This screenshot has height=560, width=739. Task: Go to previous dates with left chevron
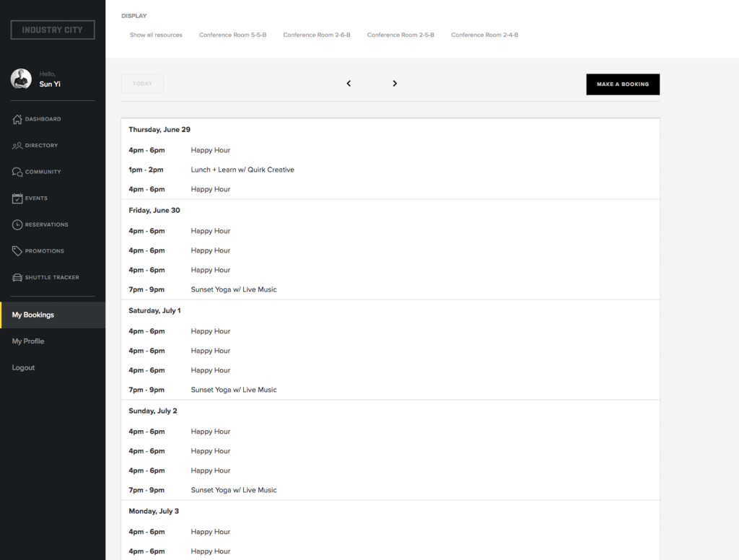coord(349,84)
